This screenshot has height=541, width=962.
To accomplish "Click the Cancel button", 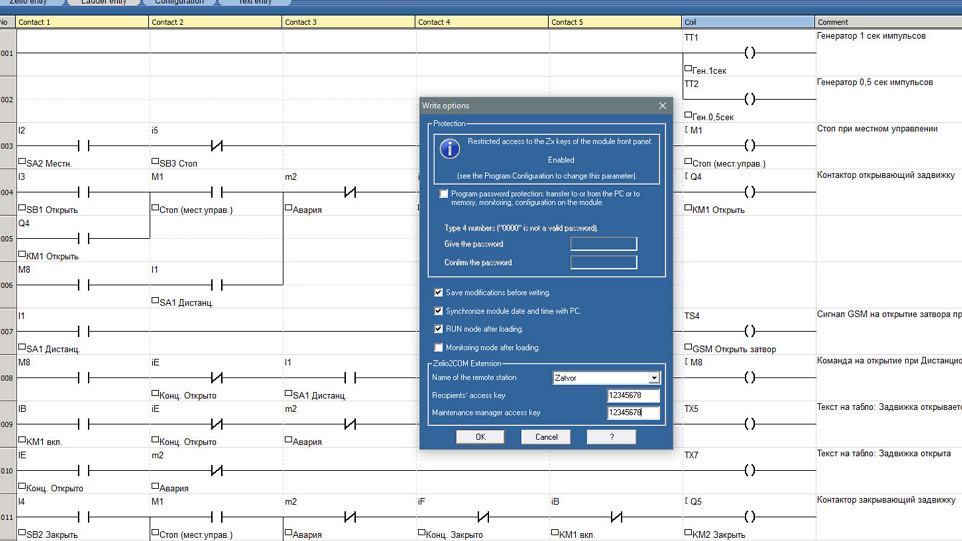I will pyautogui.click(x=546, y=437).
